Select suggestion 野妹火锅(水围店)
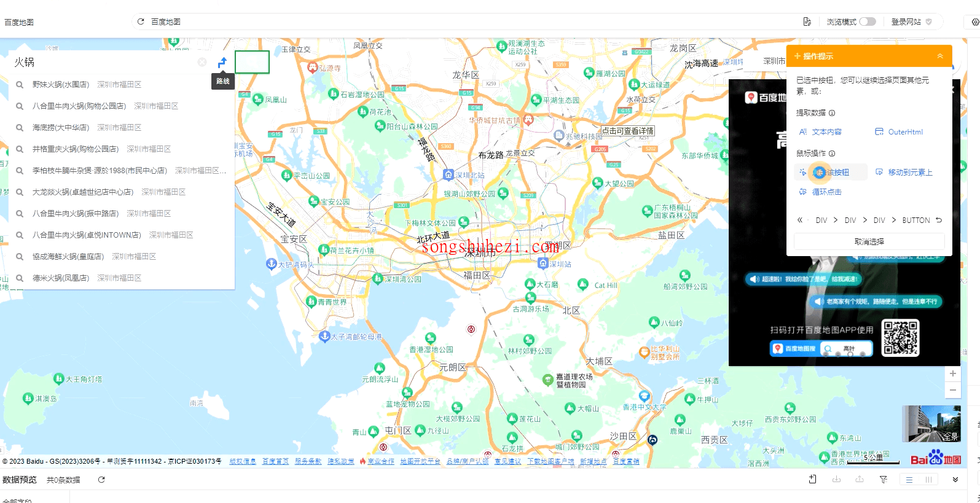Viewport: 980px width, 503px height. point(122,85)
